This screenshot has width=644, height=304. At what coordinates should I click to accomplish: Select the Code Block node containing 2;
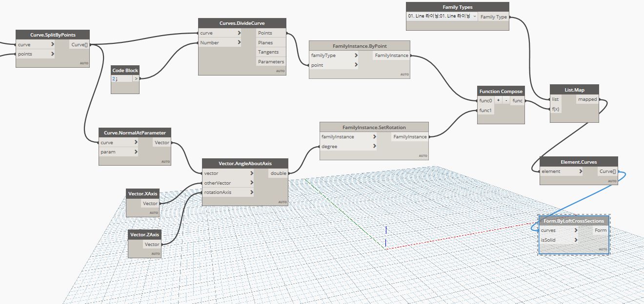125,71
